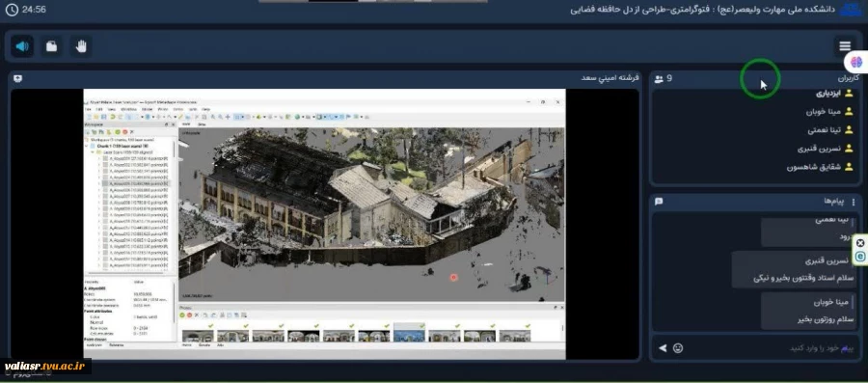Viewport: 868px width, 383px height.
Task: Click the Workspace tree vertical scrollbar
Action: [x=174, y=150]
